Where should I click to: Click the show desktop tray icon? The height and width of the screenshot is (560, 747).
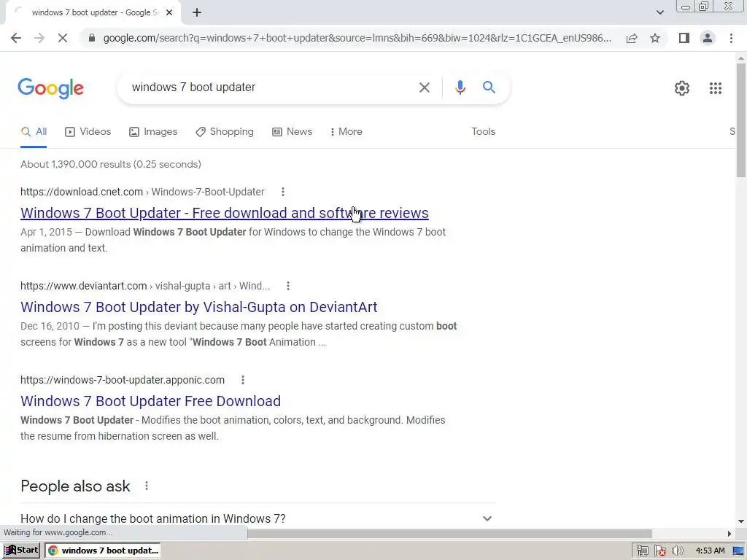click(738, 551)
